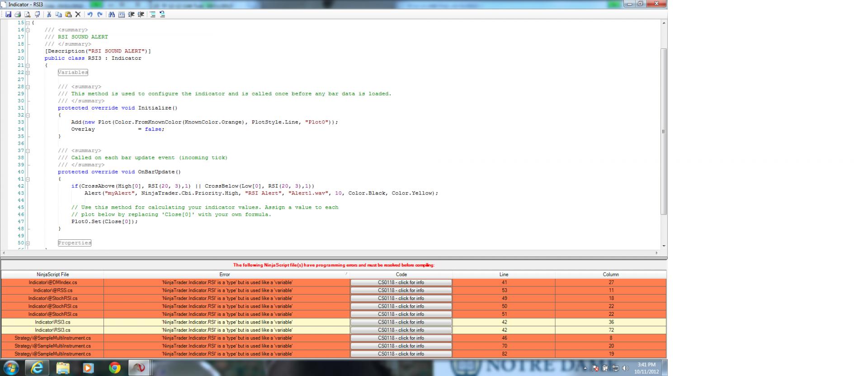
Task: Collapse the class body at line 21
Action: (28, 66)
